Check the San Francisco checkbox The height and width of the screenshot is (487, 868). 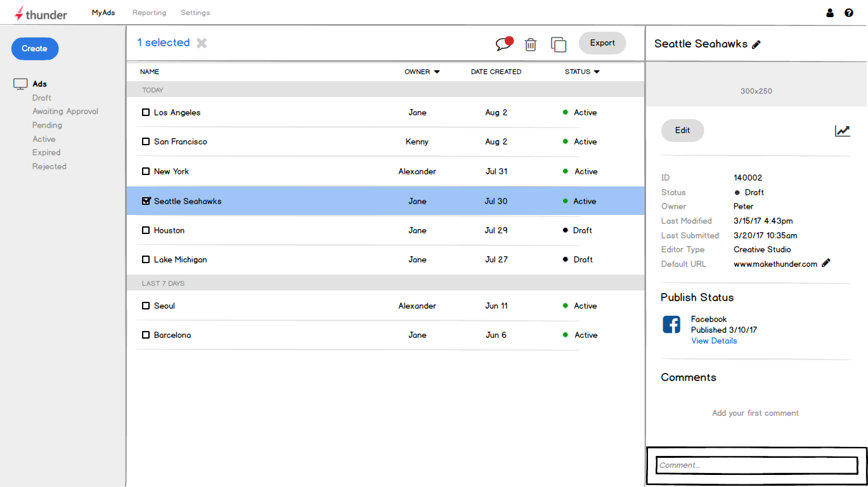(x=146, y=141)
